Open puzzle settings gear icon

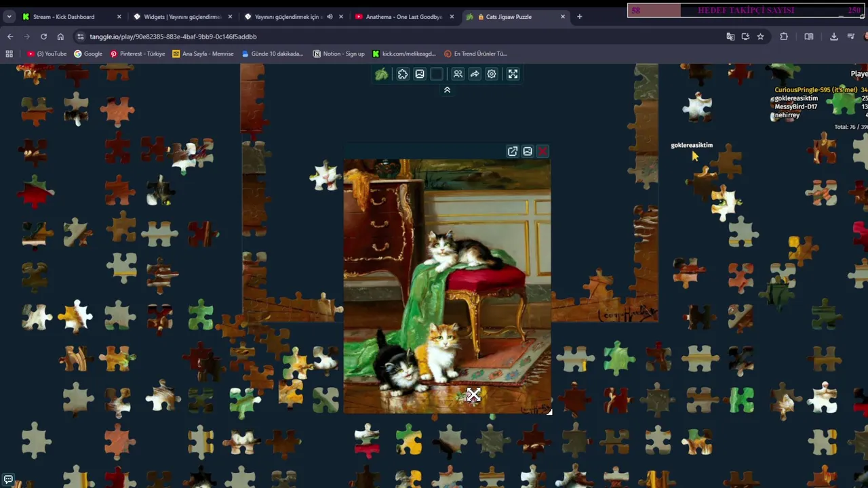pyautogui.click(x=492, y=74)
